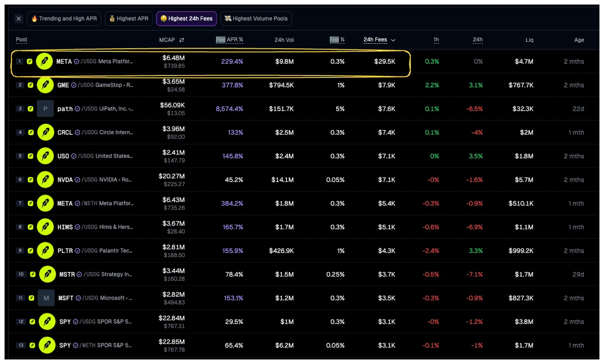Open the NVDA /USDG NVIDIA pool name
Image resolution: width=604 pixels, height=364 pixels.
95,179
